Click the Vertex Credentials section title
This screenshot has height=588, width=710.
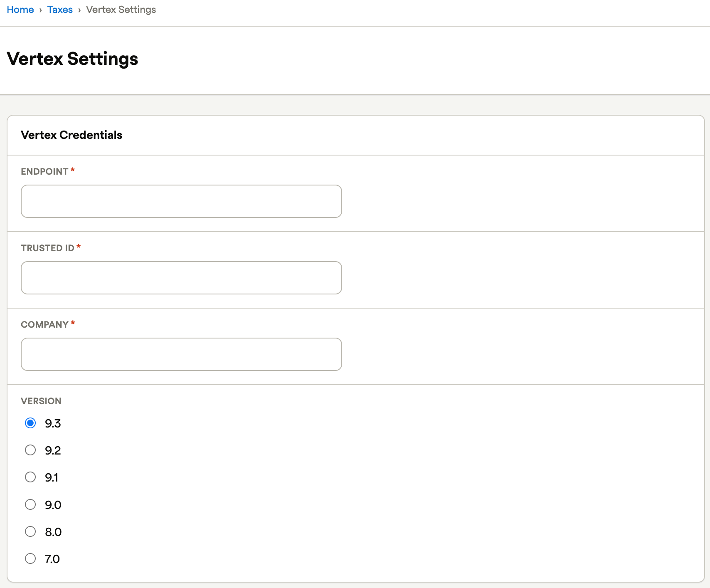tap(71, 135)
